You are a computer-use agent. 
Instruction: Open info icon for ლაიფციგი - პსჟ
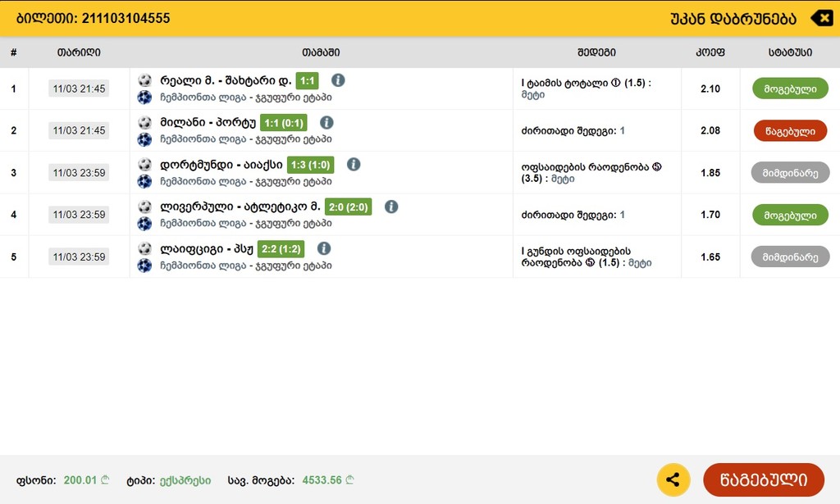[x=324, y=248]
